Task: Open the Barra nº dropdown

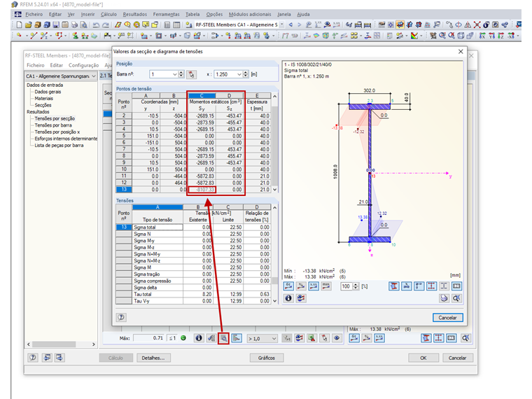Action: coord(175,74)
